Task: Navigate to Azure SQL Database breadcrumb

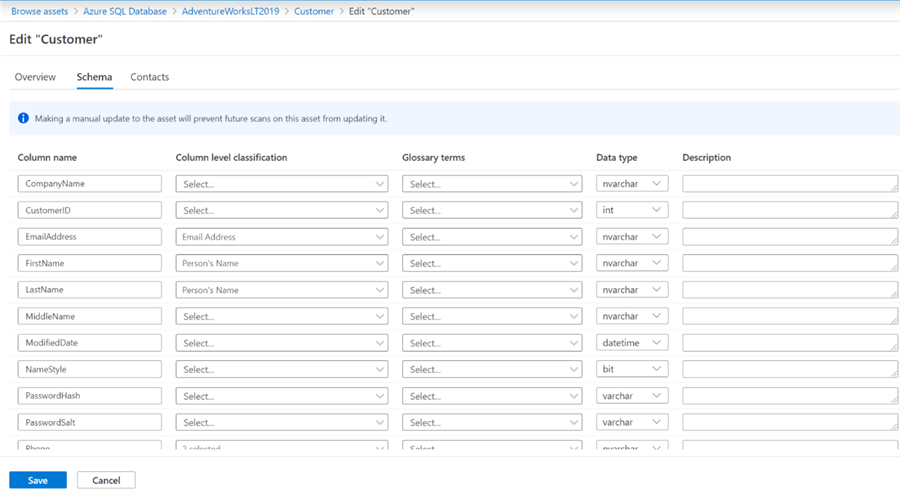Action: (125, 11)
